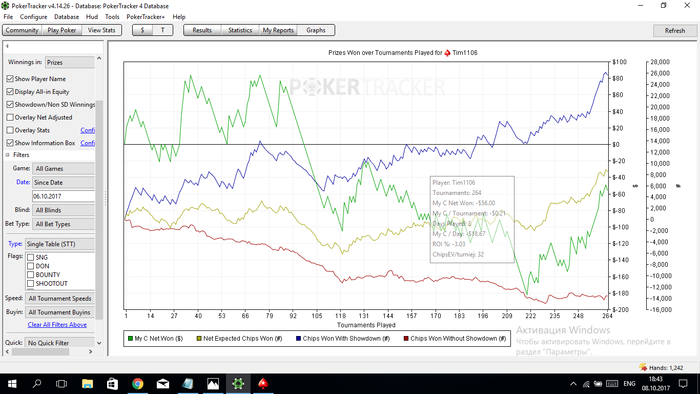
Task: Check the SHOOTOUT flag
Action: [x=30, y=283]
